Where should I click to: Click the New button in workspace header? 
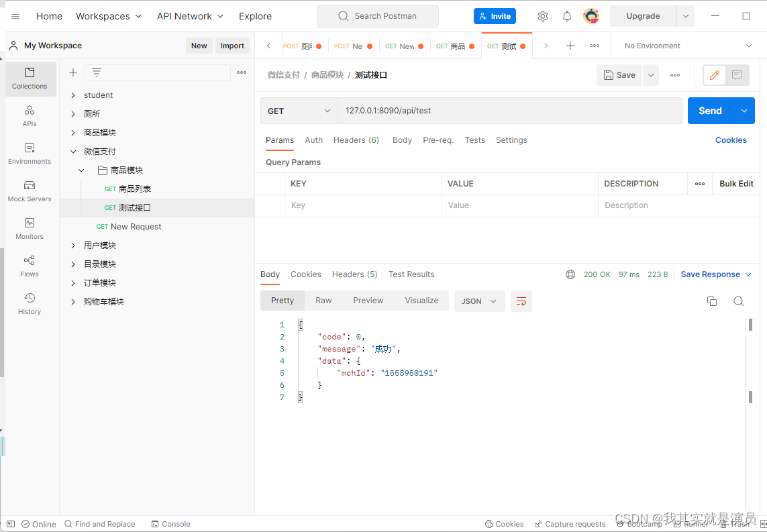click(x=199, y=46)
